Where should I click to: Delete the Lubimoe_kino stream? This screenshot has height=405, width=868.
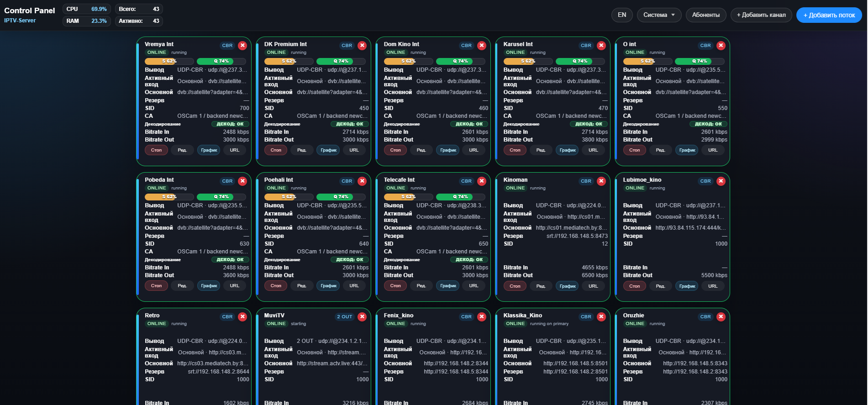[721, 181]
